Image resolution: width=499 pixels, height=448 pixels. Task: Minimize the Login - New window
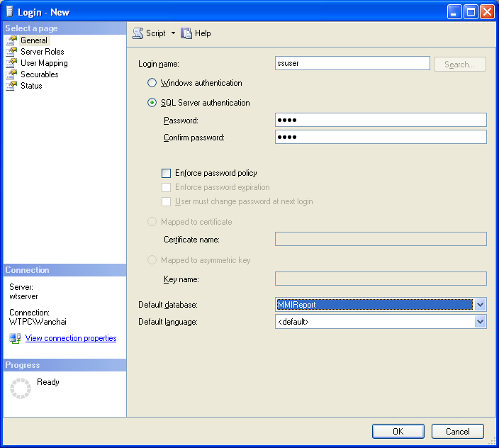click(x=454, y=13)
